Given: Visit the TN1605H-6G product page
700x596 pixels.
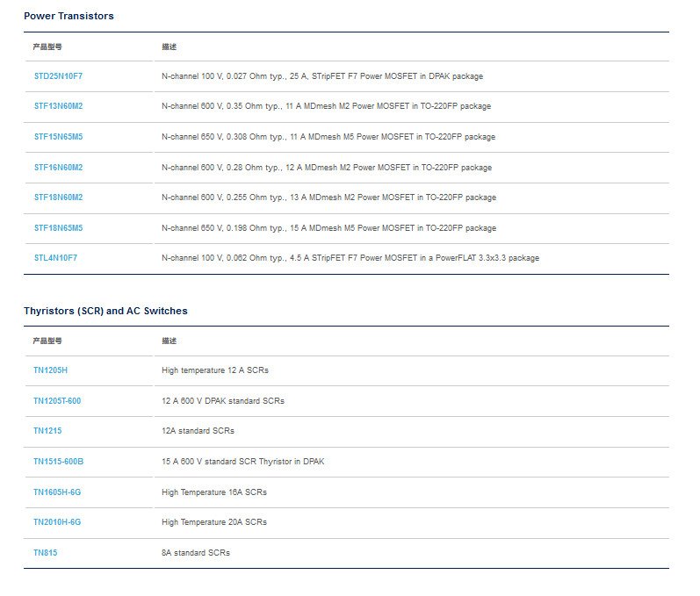Looking at the screenshot, I should point(57,492).
